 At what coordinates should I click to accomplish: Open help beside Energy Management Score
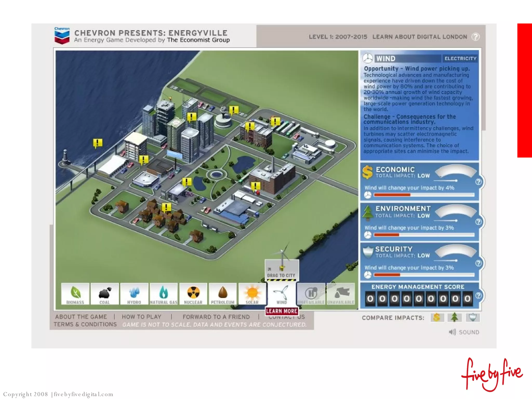coord(478,296)
